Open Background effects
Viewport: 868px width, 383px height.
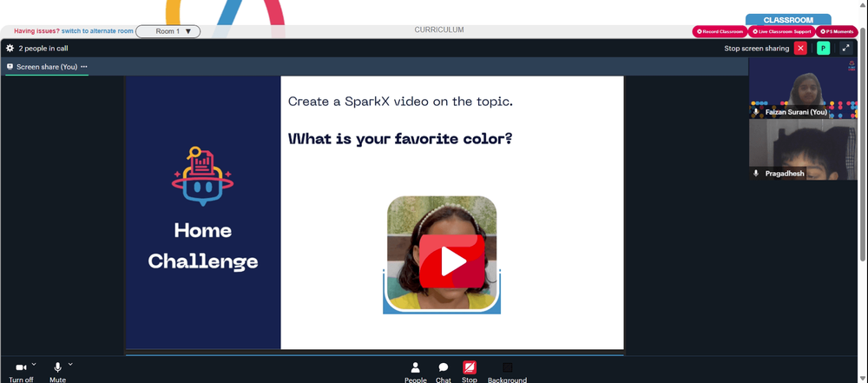tap(507, 372)
